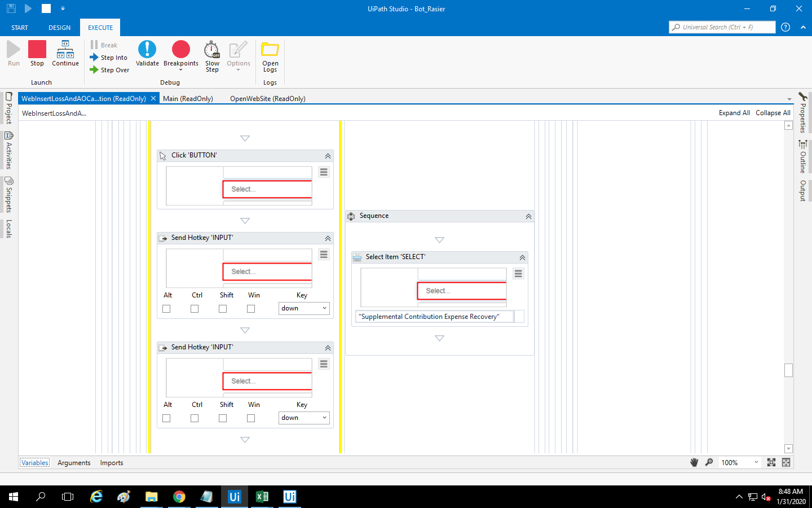Open Logs folder icon
Viewport: 812px width, 508px height.
270,49
